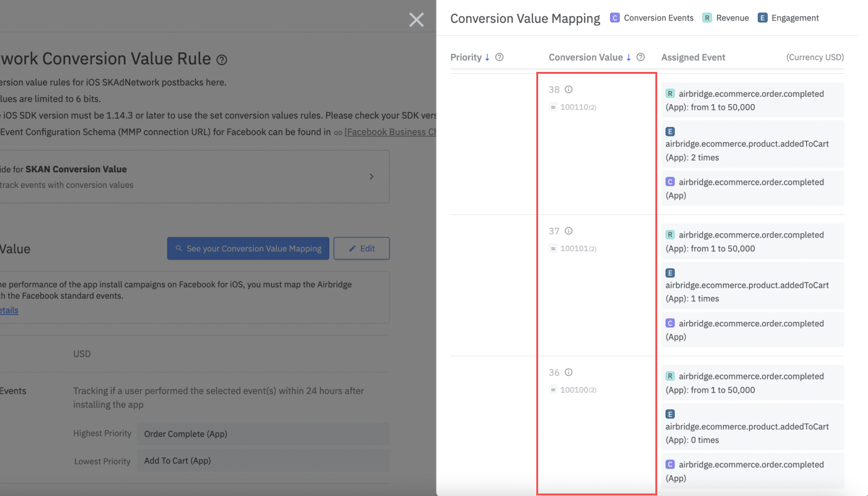868x496 pixels.
Task: Click the Edit button
Action: tap(361, 248)
